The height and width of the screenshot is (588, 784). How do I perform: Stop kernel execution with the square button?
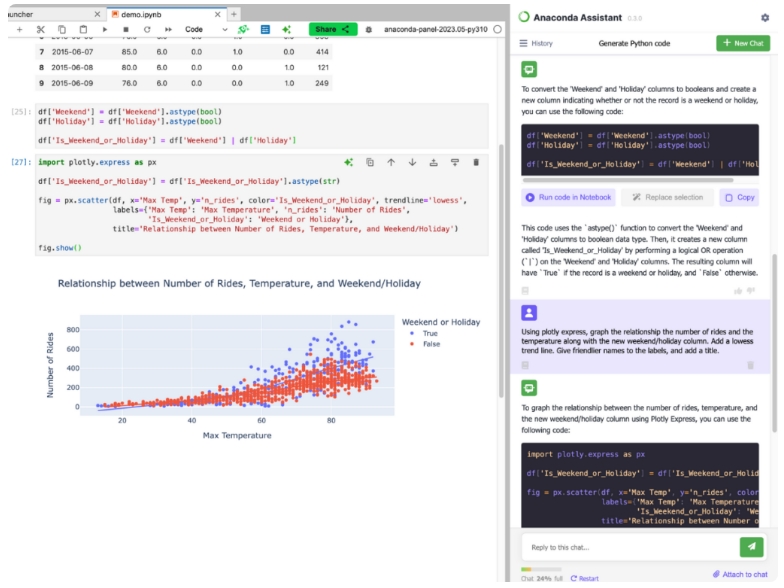(x=126, y=30)
